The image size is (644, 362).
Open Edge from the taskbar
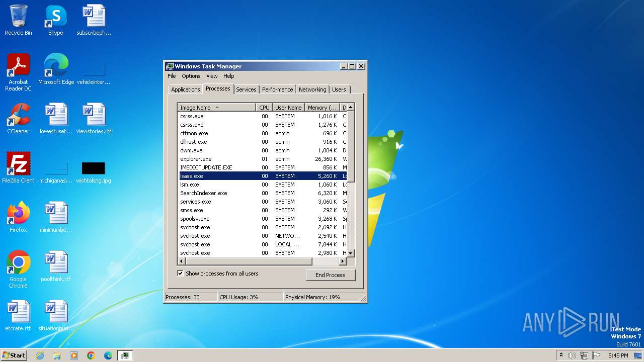coord(108,355)
